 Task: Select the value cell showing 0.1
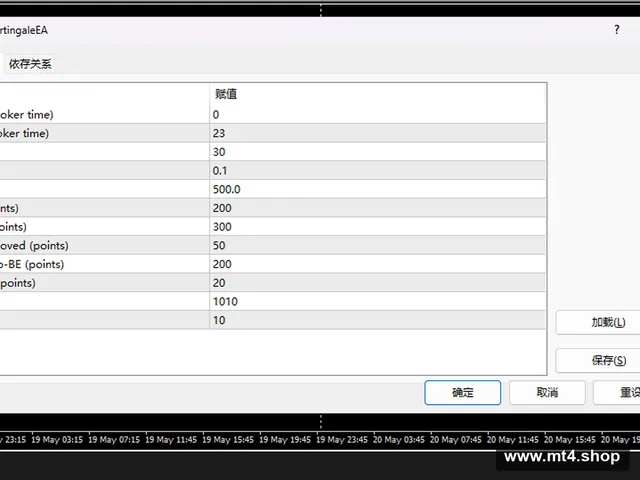[378, 171]
